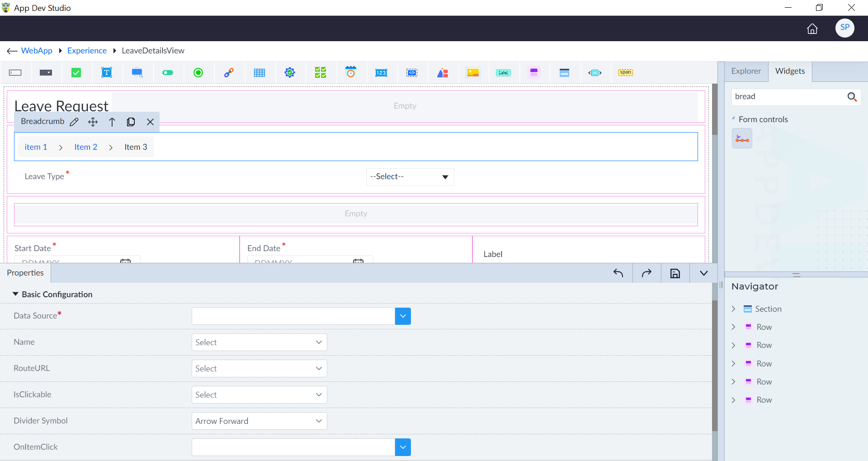Viewport: 868px width, 461px height.
Task: Select the data grid widget icon
Action: click(x=259, y=73)
